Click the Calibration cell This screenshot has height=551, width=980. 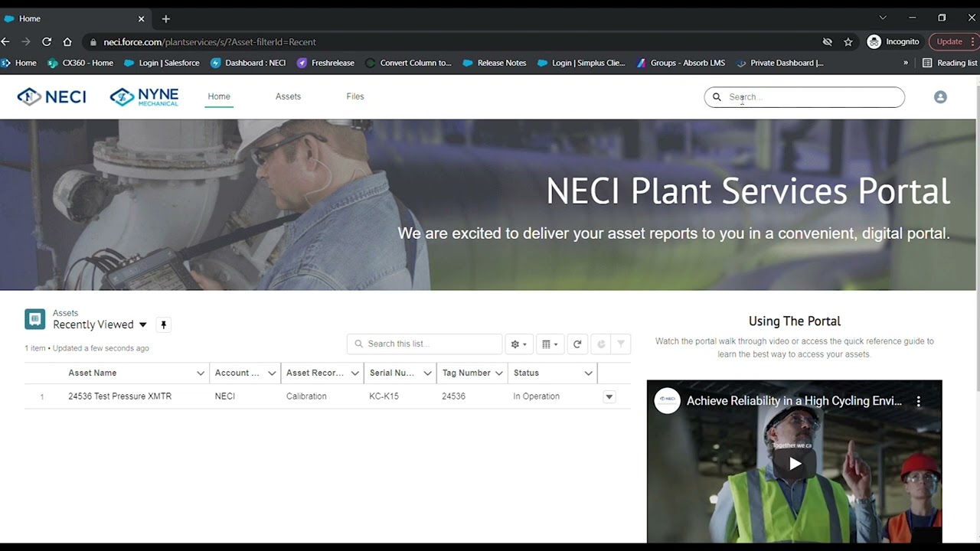tap(306, 396)
